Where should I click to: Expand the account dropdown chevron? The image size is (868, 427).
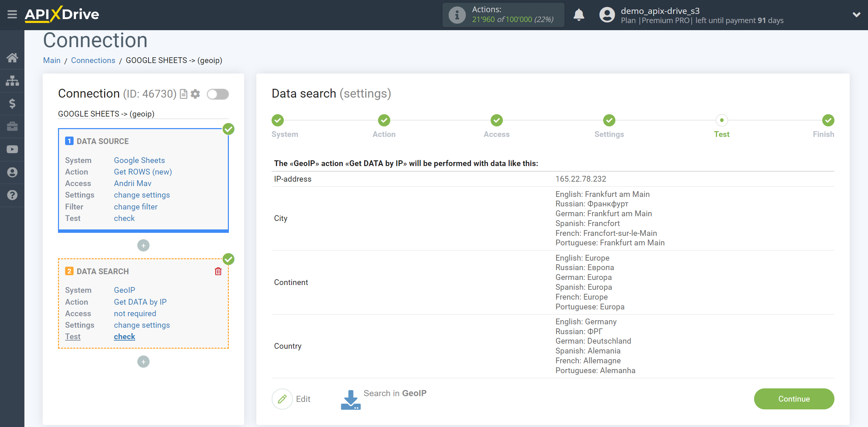point(856,15)
